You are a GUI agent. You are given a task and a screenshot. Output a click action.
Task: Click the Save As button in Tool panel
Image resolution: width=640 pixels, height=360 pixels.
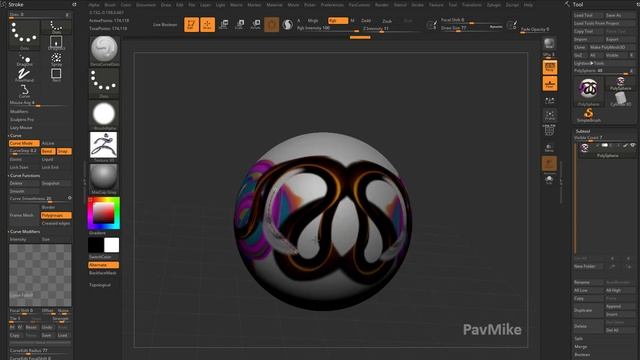point(620,15)
